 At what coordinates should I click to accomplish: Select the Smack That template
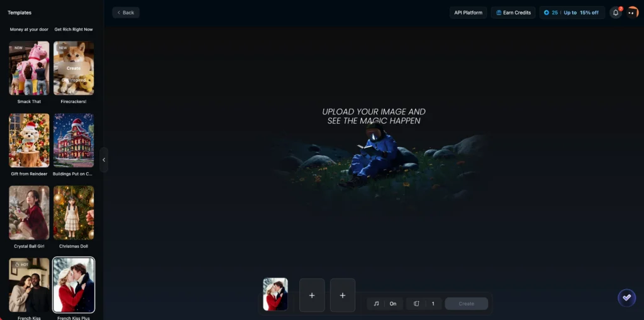(29, 69)
